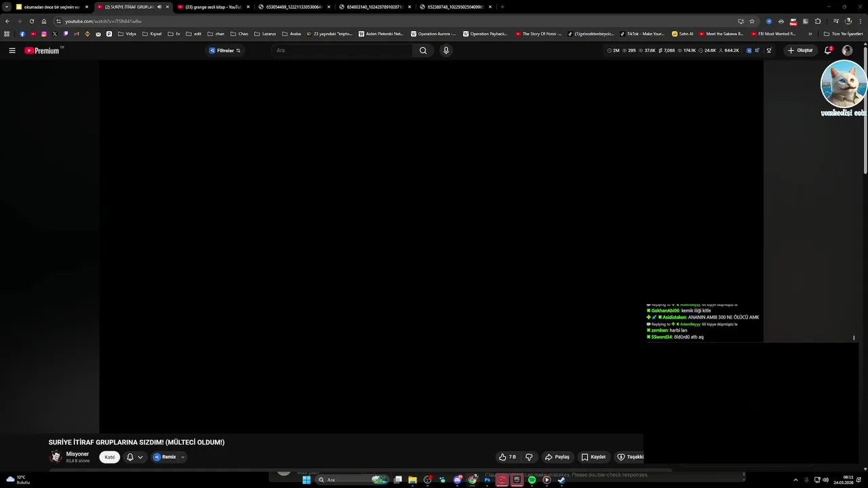Open the browser extensions puzzle icon
The width and height of the screenshot is (868, 488).
(x=818, y=21)
